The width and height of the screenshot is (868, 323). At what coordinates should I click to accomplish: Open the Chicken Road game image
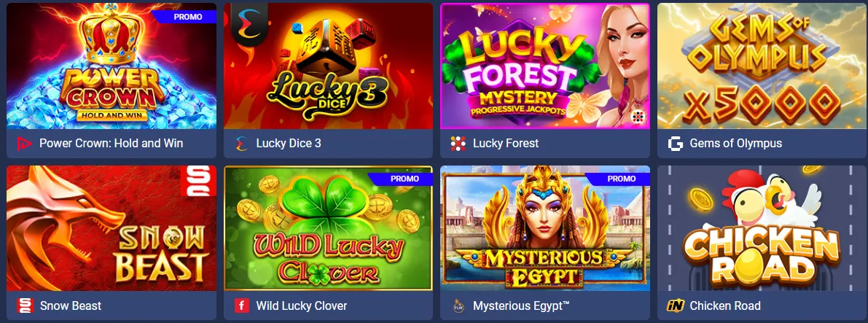pyautogui.click(x=762, y=228)
